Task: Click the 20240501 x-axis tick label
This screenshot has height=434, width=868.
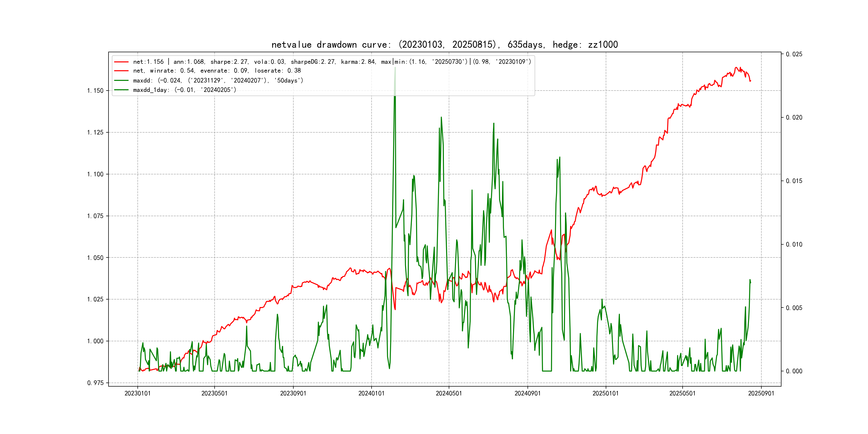Action: tap(449, 394)
